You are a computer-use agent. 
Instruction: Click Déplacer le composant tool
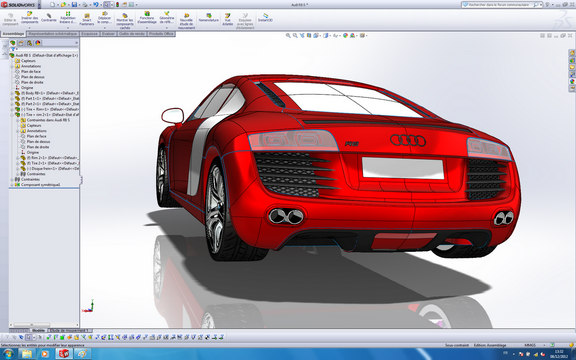click(x=104, y=18)
